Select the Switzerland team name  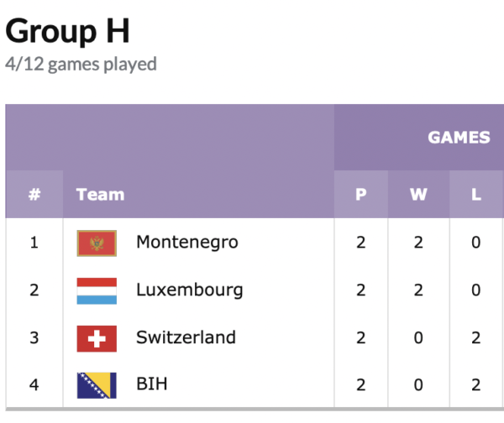(186, 337)
